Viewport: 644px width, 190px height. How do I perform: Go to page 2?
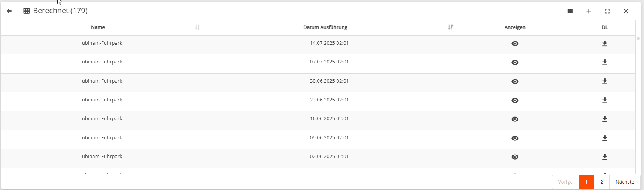tap(602, 182)
